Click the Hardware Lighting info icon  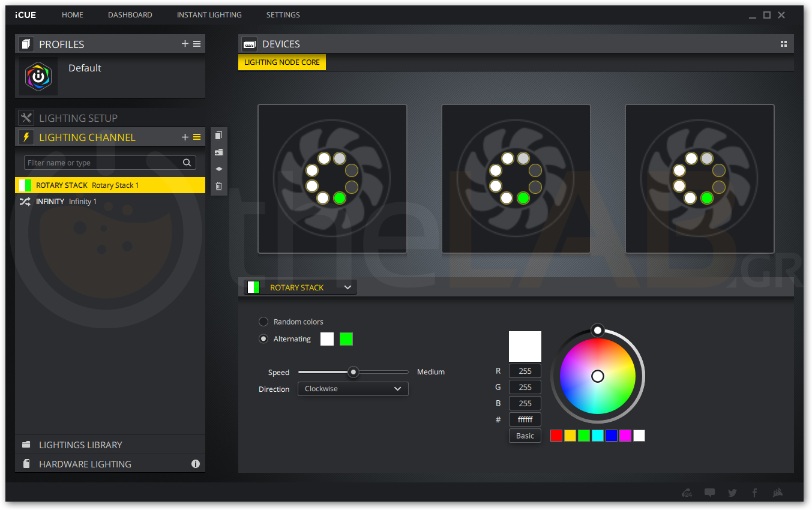pos(196,464)
